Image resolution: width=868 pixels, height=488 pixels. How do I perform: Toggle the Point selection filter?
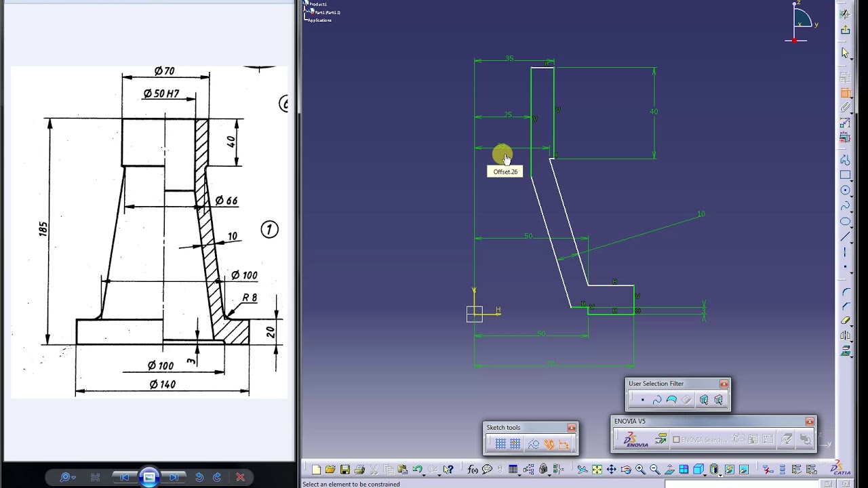pyautogui.click(x=642, y=400)
